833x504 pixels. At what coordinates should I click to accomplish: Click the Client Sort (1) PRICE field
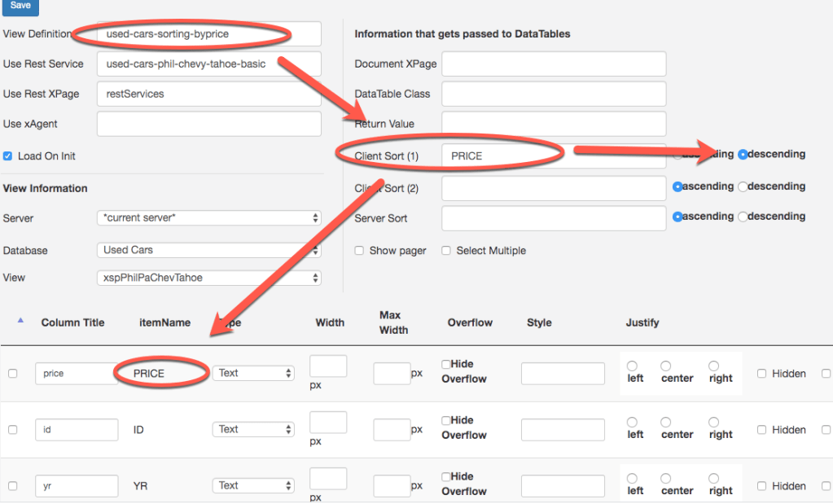pos(554,156)
